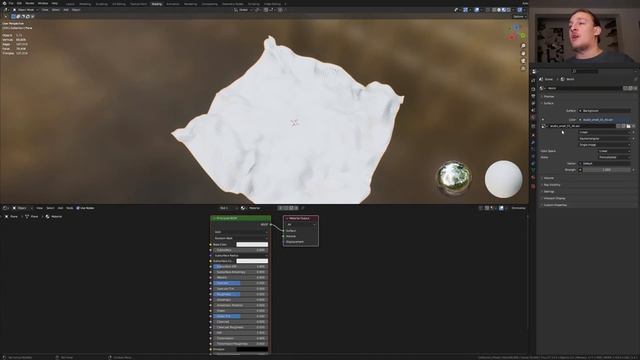Image resolution: width=640 pixels, height=360 pixels.
Task: Open the node editor type dropdown icon
Action: pos(6,208)
